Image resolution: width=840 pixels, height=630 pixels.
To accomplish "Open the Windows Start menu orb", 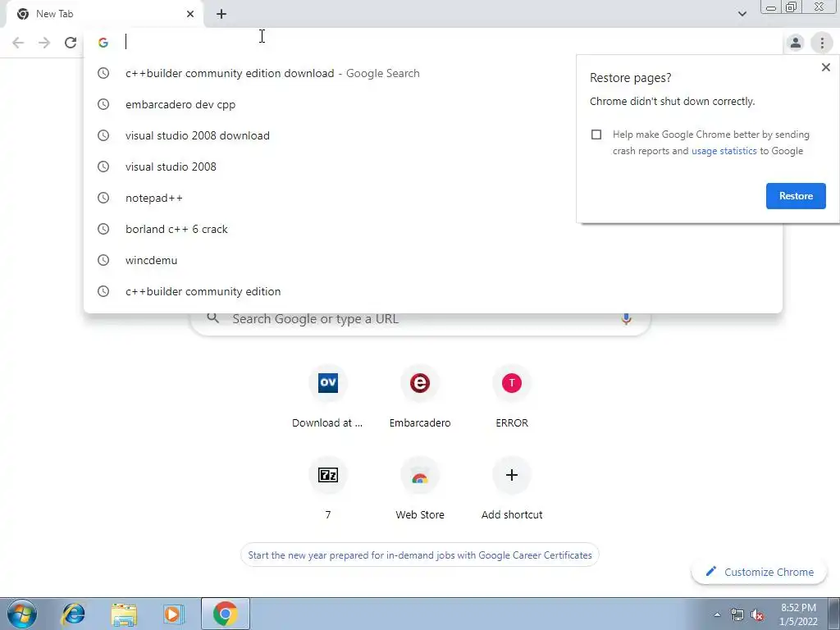I will [22, 614].
